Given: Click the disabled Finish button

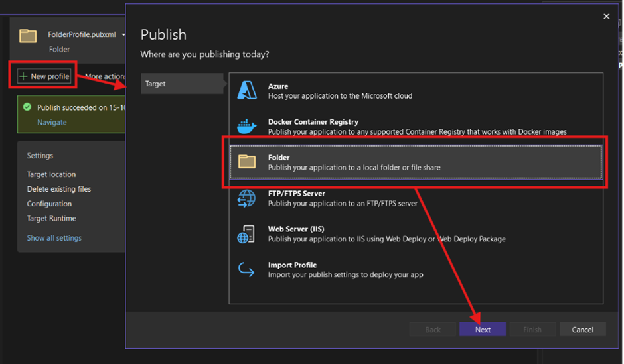Looking at the screenshot, I should coord(532,329).
